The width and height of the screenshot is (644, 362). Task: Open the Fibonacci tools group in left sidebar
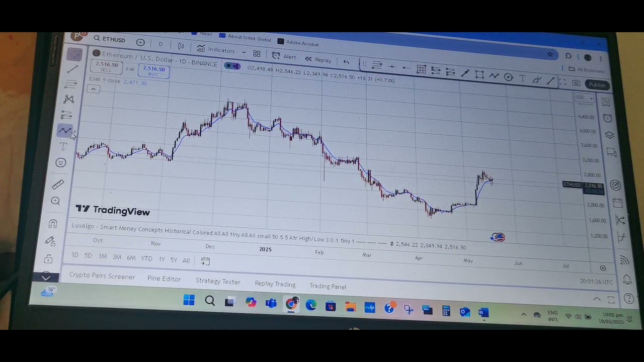[70, 83]
